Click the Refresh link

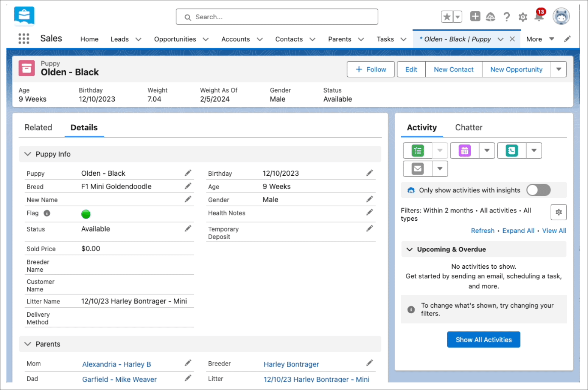tap(482, 231)
